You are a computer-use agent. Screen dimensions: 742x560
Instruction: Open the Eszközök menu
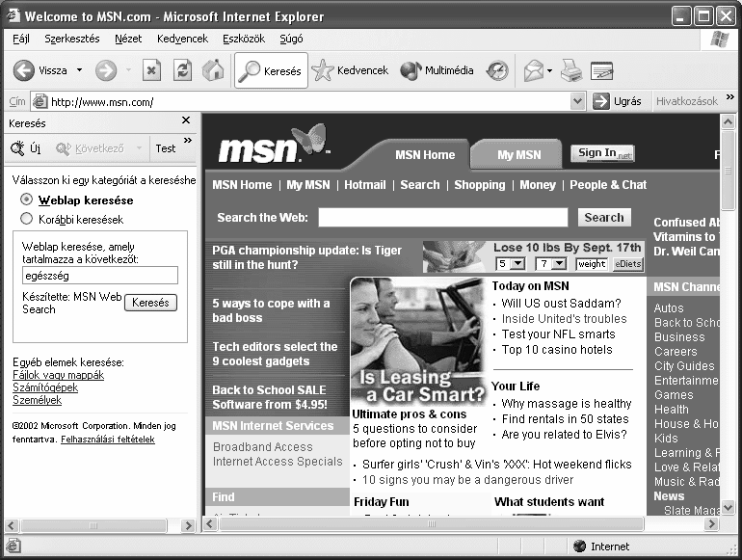(x=244, y=39)
